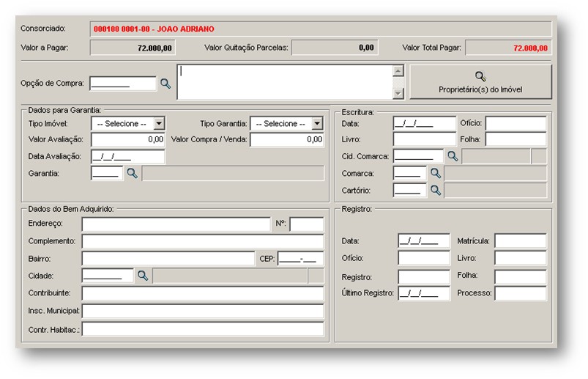This screenshot has width=588, height=379.
Task: Click the Contribuinte input field
Action: click(203, 293)
